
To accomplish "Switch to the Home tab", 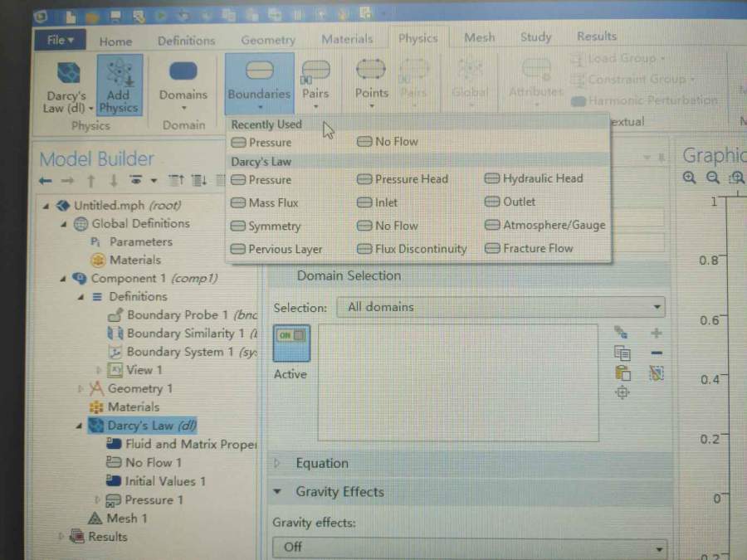I will (115, 41).
